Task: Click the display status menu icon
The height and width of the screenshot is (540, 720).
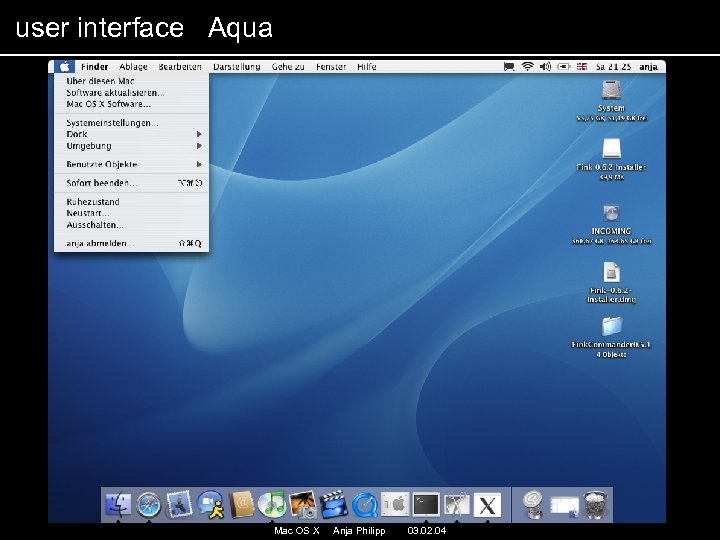Action: coord(509,67)
